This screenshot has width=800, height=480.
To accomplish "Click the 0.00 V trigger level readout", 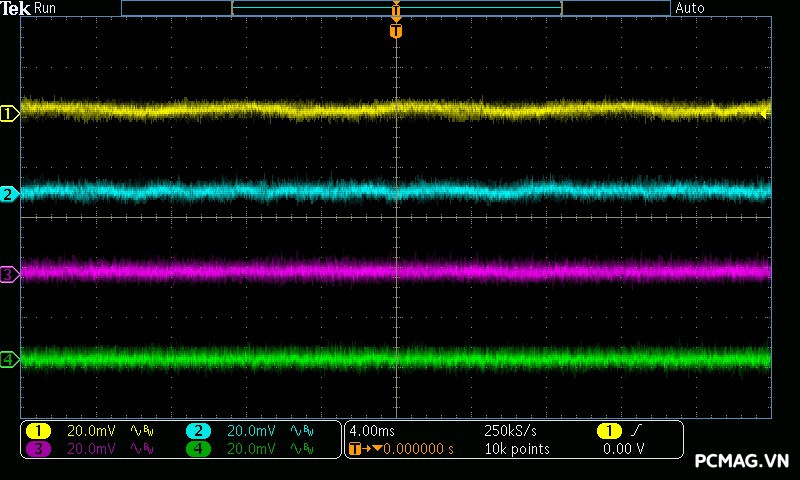I will [624, 449].
